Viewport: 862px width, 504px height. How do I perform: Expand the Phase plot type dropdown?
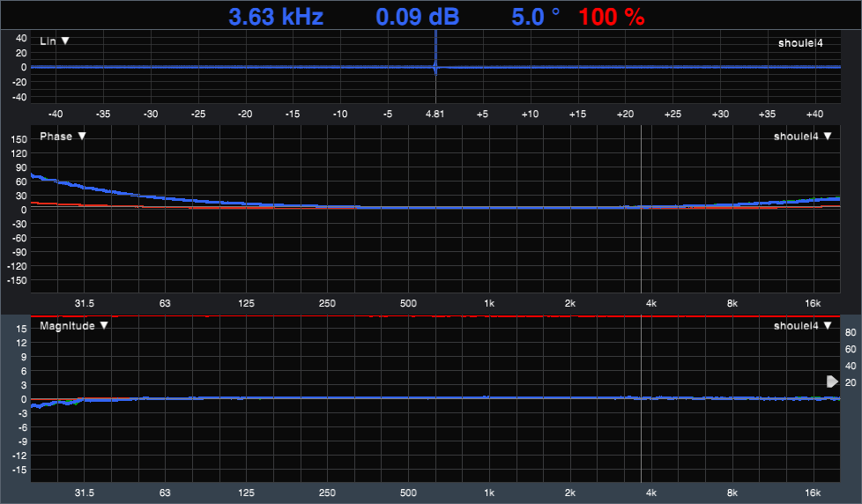pos(63,137)
